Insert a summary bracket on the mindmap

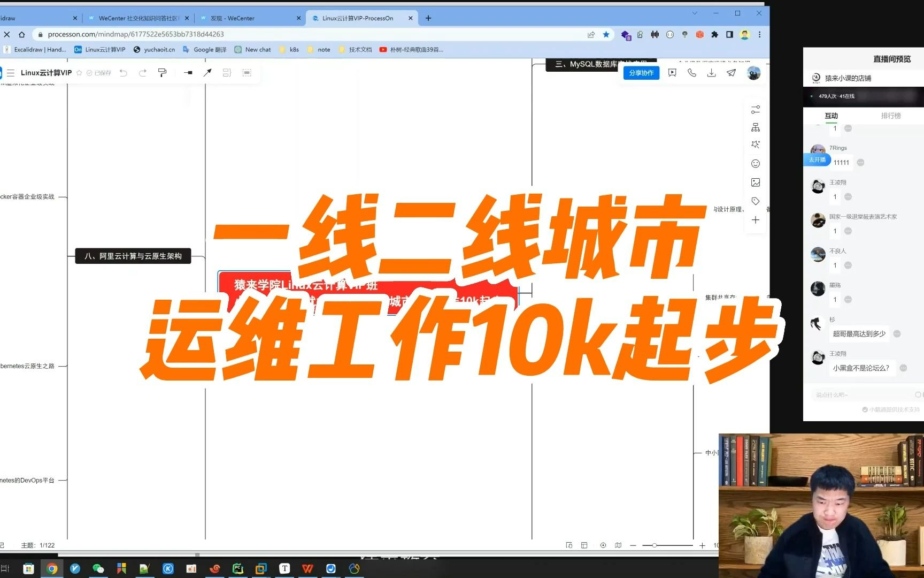[x=227, y=72]
